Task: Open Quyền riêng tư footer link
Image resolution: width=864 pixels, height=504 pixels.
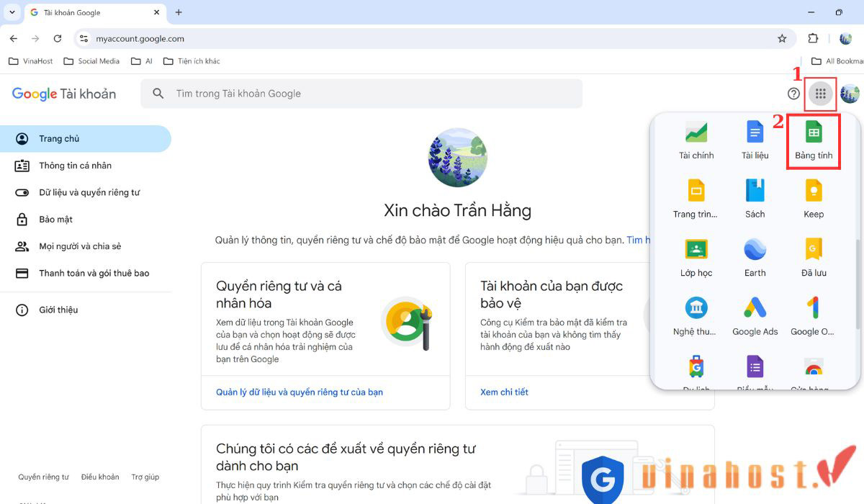Action: [x=44, y=477]
